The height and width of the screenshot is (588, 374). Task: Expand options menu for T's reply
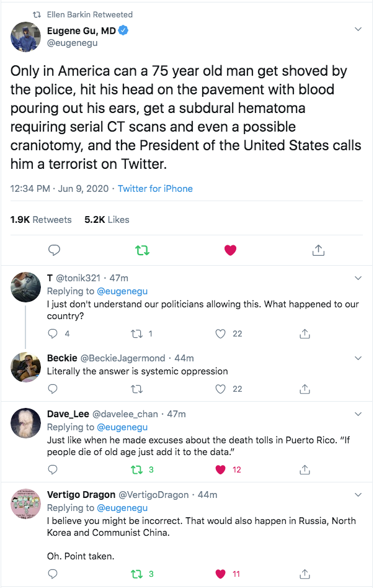tap(358, 278)
